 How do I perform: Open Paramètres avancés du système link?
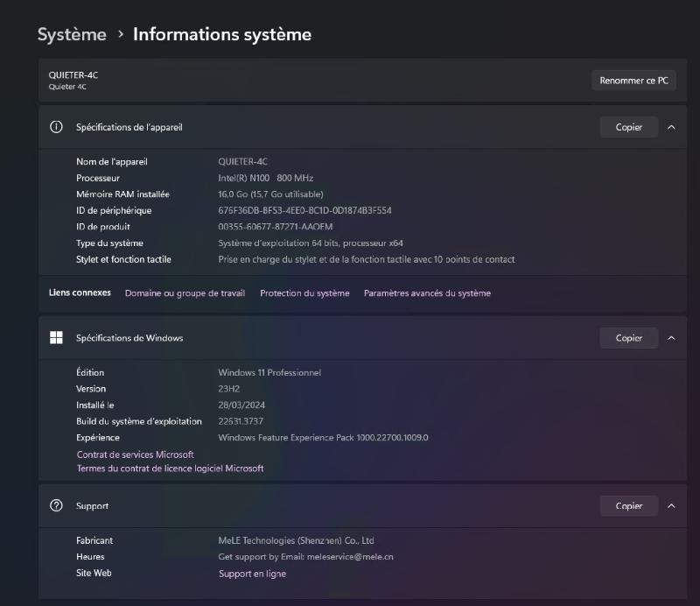(427, 293)
